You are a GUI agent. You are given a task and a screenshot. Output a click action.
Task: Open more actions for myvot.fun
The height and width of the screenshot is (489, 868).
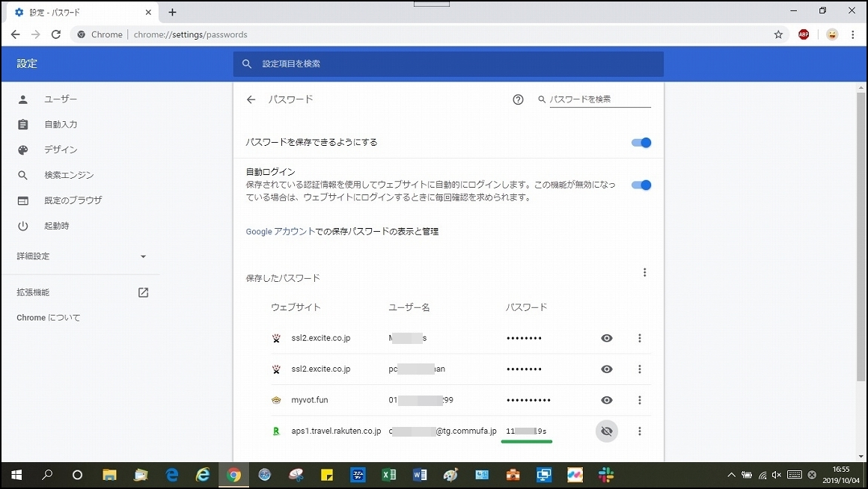pos(639,400)
